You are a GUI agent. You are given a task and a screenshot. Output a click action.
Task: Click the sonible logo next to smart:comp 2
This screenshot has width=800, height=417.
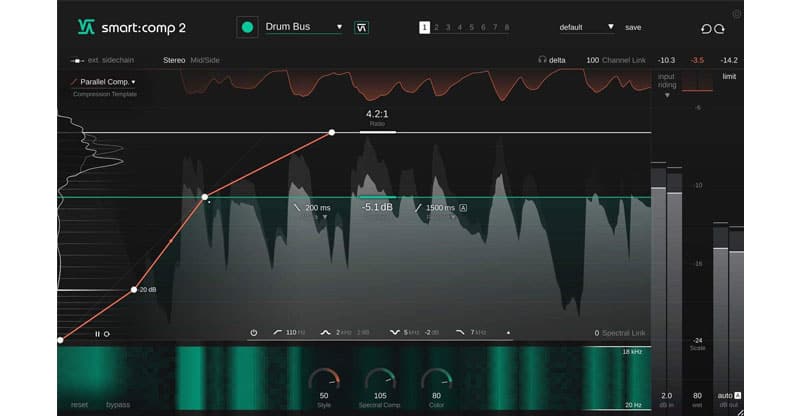point(86,27)
